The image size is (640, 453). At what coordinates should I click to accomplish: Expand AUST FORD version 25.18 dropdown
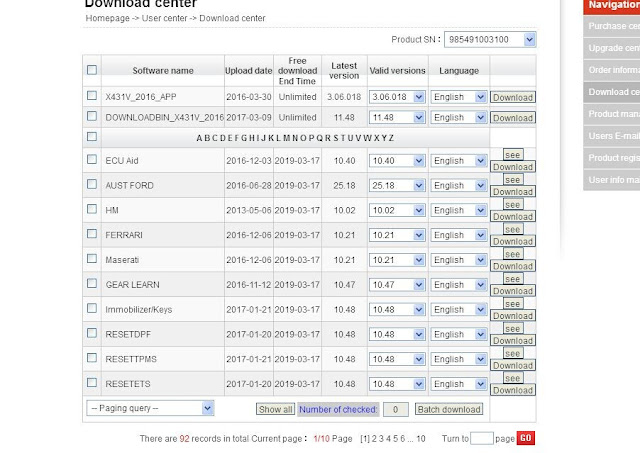click(397, 186)
